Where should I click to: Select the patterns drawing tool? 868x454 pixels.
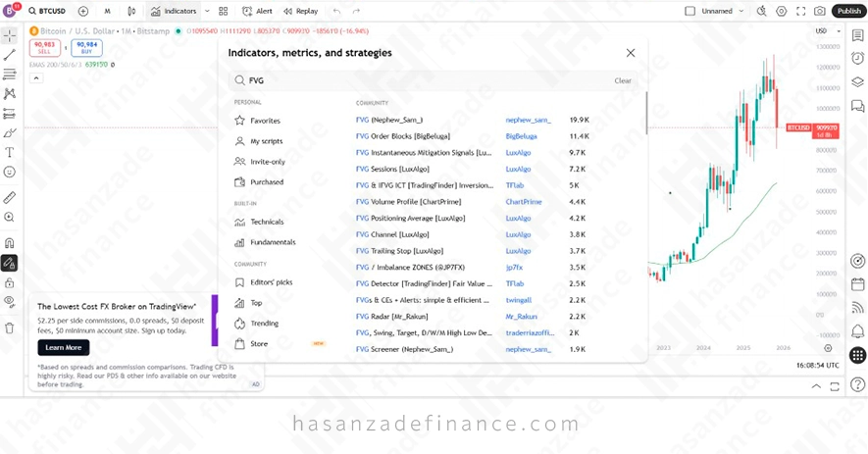(x=10, y=93)
